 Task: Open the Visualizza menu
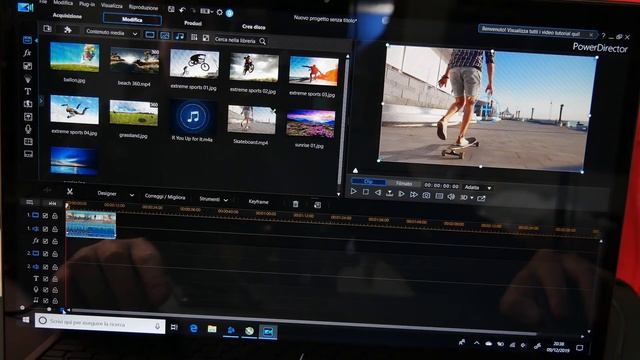(111, 6)
